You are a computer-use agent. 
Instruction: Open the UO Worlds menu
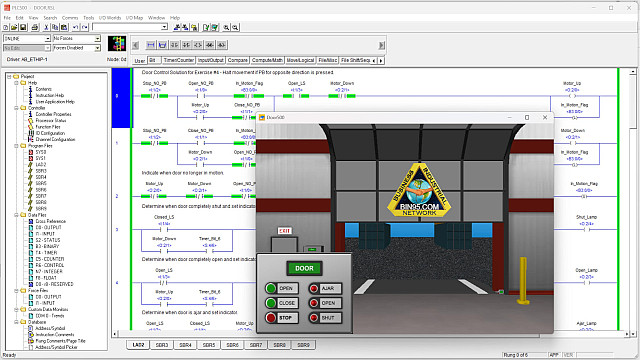click(110, 18)
